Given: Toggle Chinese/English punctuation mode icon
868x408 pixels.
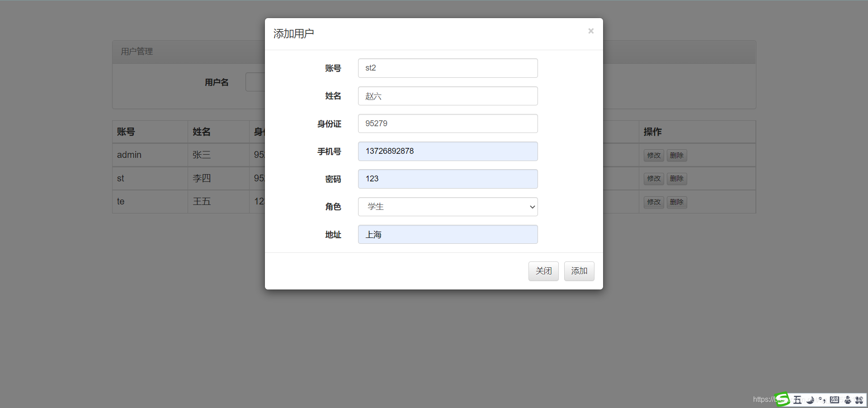Looking at the screenshot, I should (823, 400).
